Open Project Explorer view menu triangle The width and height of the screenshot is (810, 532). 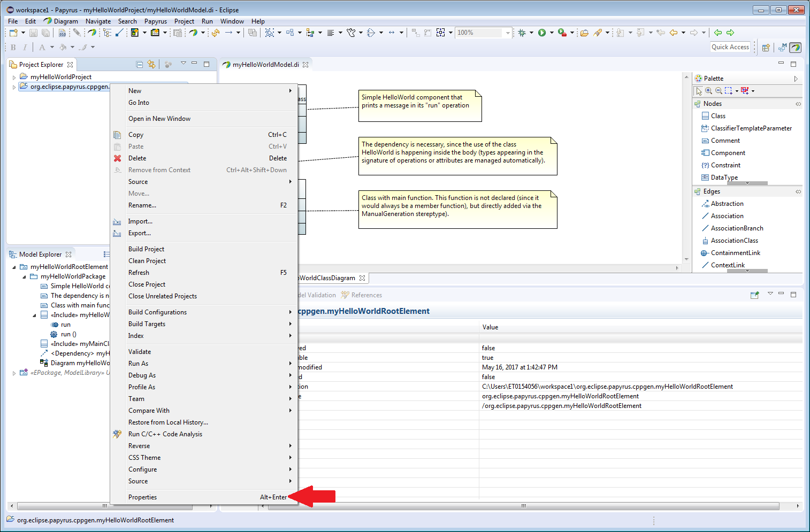184,64
